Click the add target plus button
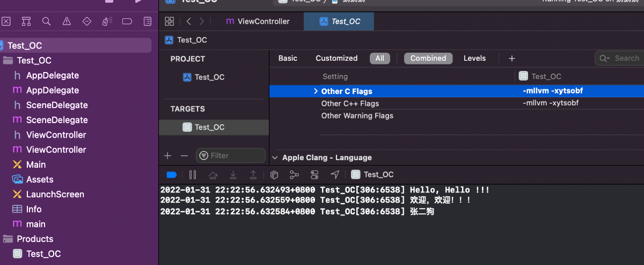 coord(167,155)
